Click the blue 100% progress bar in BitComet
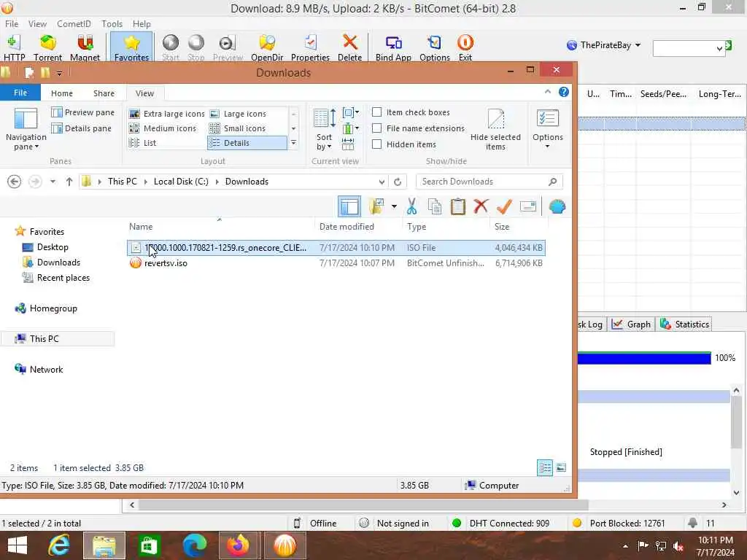The width and height of the screenshot is (747, 560). (644, 358)
